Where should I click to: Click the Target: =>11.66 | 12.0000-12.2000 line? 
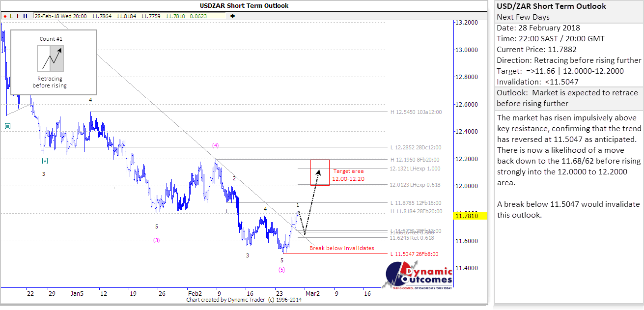click(x=560, y=71)
